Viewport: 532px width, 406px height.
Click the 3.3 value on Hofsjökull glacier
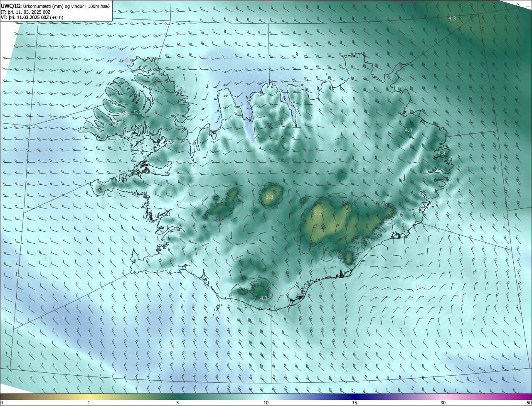(269, 197)
